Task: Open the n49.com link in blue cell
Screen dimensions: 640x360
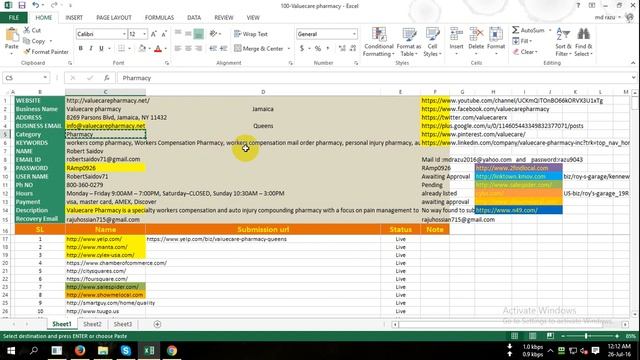Action: point(519,210)
